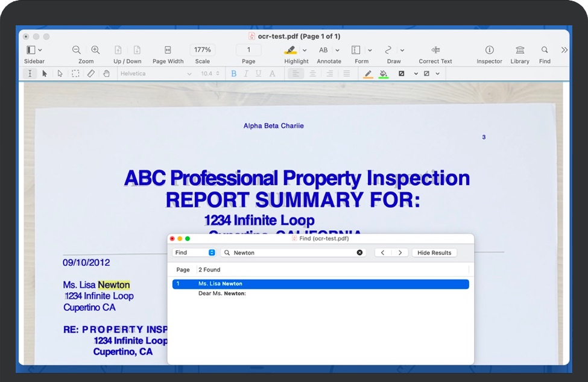Image resolution: width=588 pixels, height=382 pixels.
Task: Click the Zoom In magnifier icon
Action: point(95,50)
